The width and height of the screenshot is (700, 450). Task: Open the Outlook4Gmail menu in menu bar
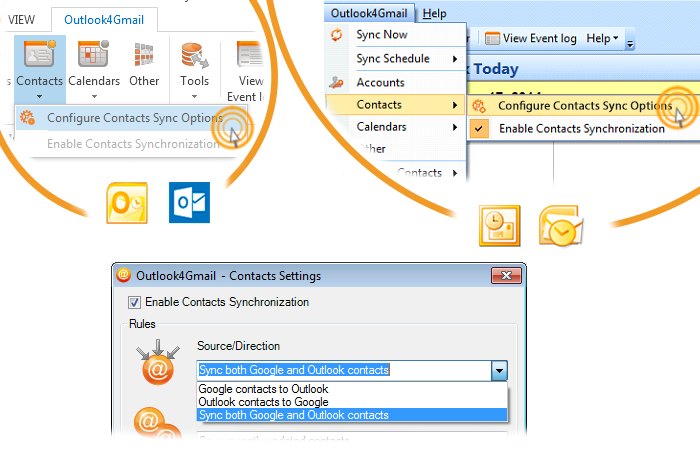click(x=369, y=13)
